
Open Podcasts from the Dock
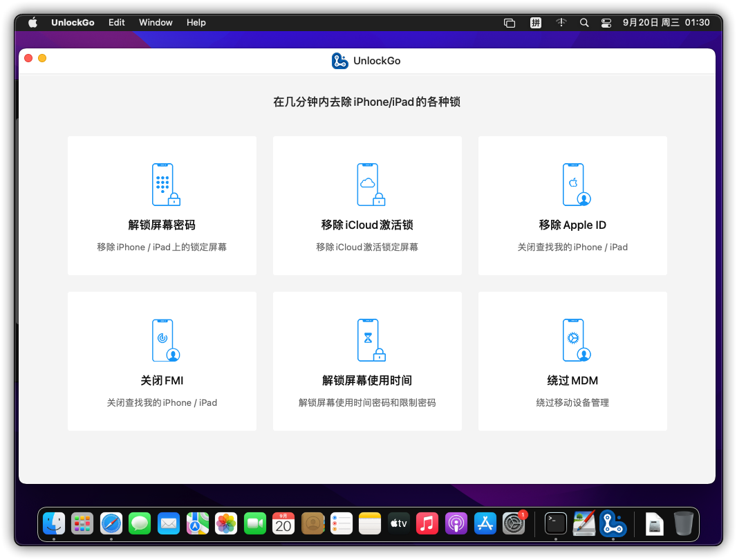coord(456,523)
